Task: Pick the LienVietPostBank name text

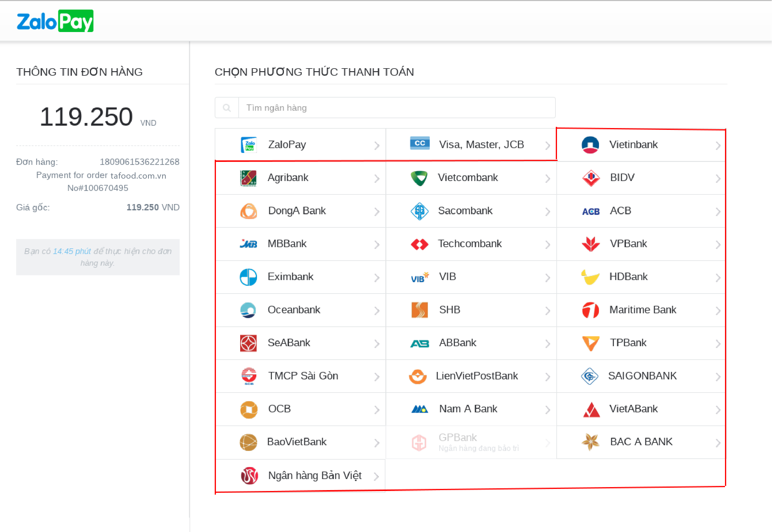Action: pyautogui.click(x=477, y=376)
